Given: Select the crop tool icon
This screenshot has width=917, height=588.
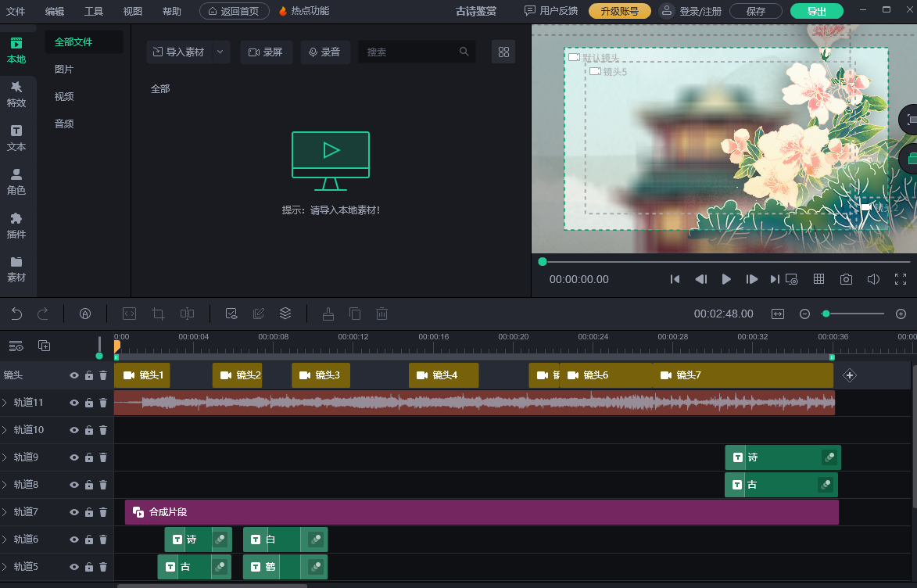Looking at the screenshot, I should click(x=158, y=314).
